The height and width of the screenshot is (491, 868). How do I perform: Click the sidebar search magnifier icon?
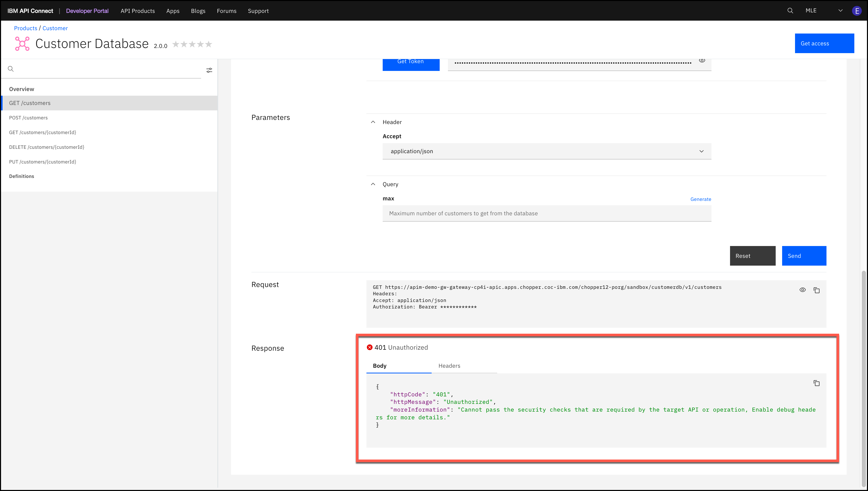click(x=11, y=69)
